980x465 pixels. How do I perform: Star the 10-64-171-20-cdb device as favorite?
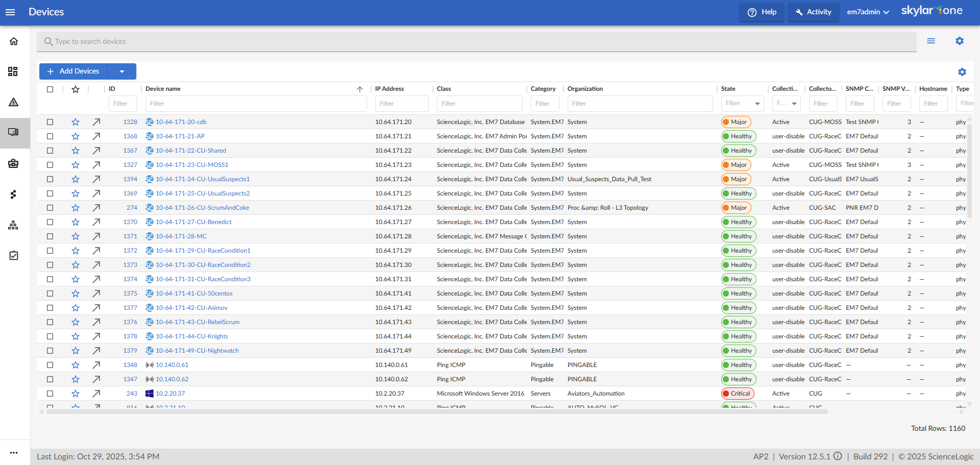click(76, 122)
